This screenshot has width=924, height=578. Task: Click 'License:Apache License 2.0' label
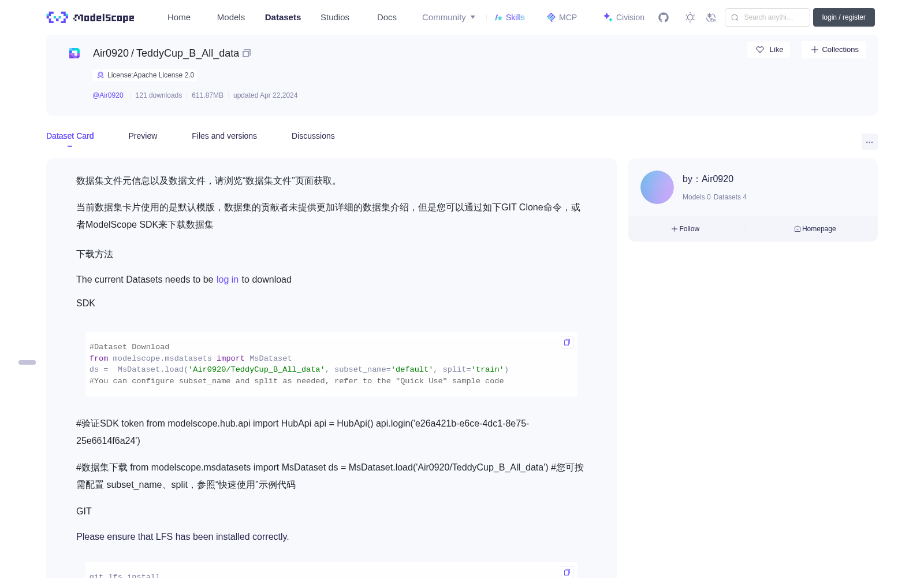pos(151,75)
